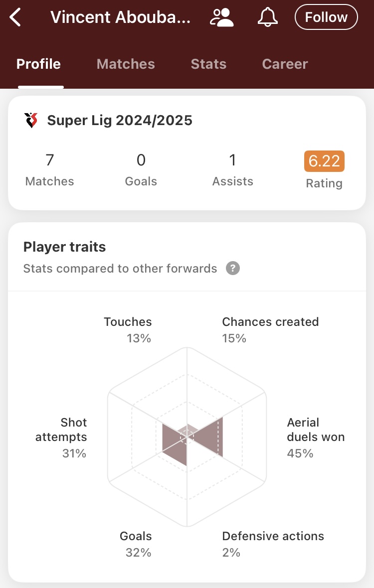374x588 pixels.
Task: Tap the 7 Matches stat
Action: [49, 169]
